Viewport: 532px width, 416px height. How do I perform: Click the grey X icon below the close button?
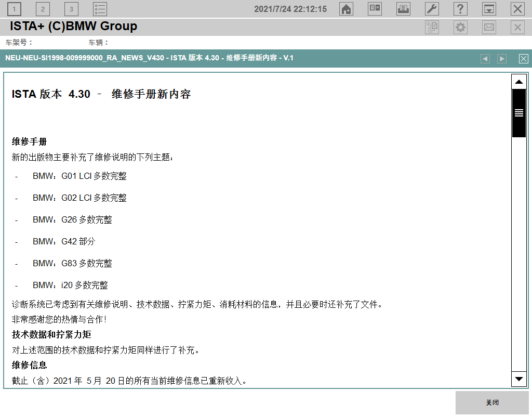point(517,27)
